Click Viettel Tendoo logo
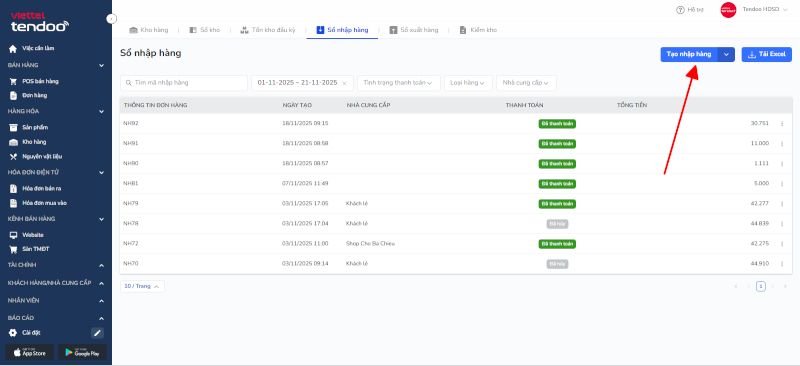 [x=40, y=23]
